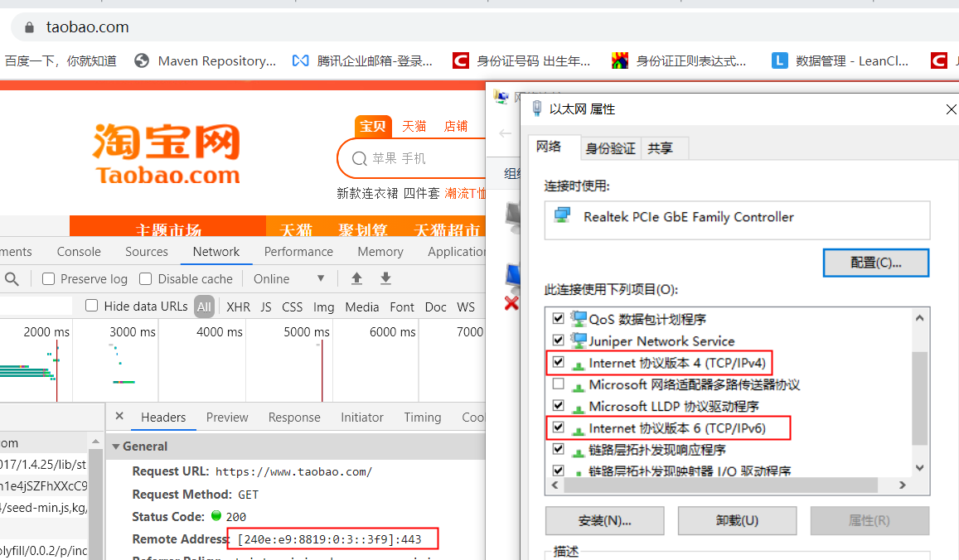Switch to the Sources tab
959x560 pixels.
coord(146,252)
